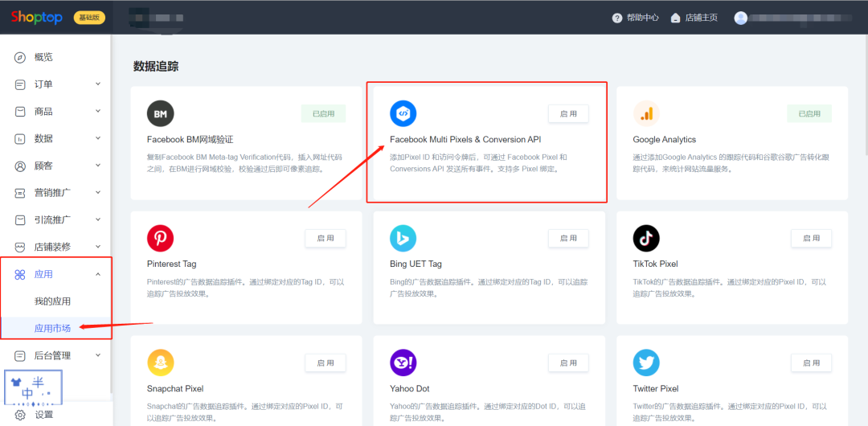
Task: Expand the 后台管理 chevron
Action: tap(98, 355)
